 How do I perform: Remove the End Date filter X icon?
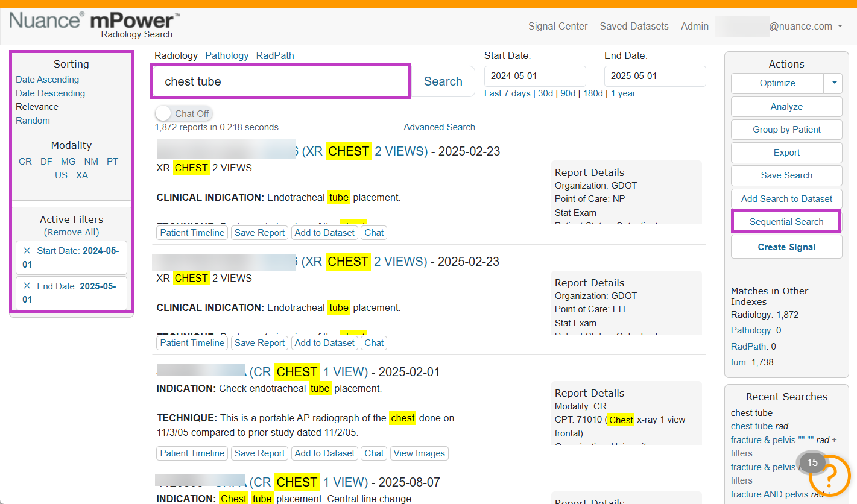27,286
